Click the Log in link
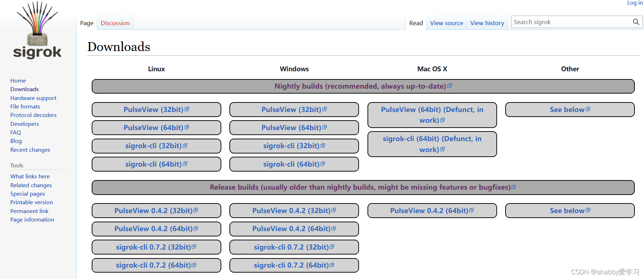644x279 pixels. tap(635, 3)
